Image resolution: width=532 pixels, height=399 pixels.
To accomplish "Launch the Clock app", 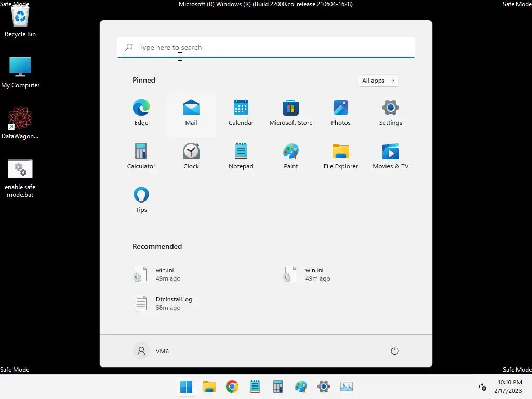I will 191,156.
